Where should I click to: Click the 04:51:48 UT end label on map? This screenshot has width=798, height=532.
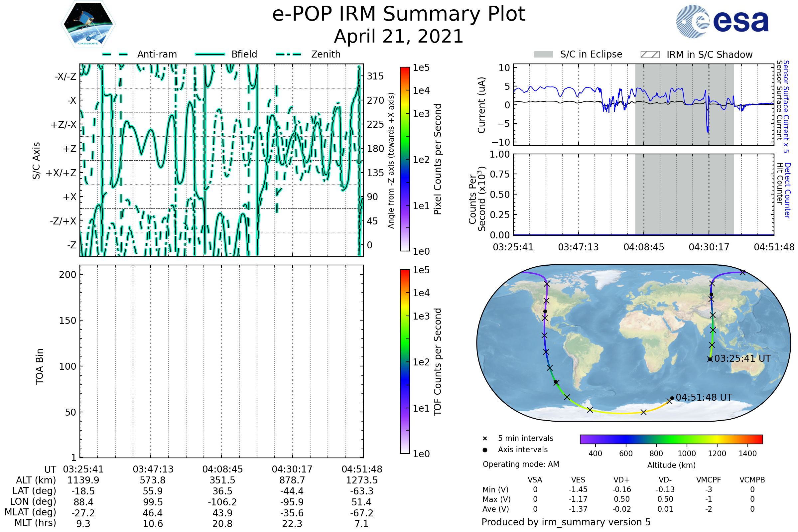(704, 397)
